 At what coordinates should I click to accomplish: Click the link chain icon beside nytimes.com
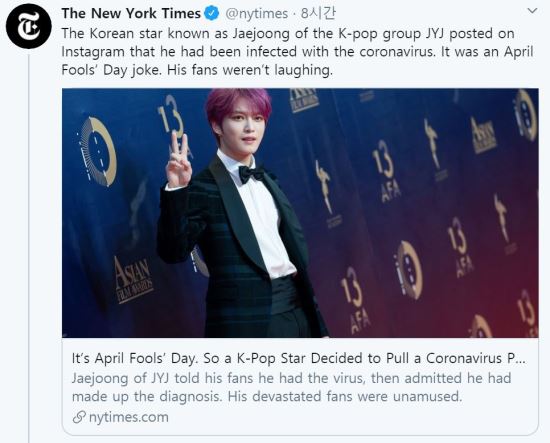click(79, 417)
